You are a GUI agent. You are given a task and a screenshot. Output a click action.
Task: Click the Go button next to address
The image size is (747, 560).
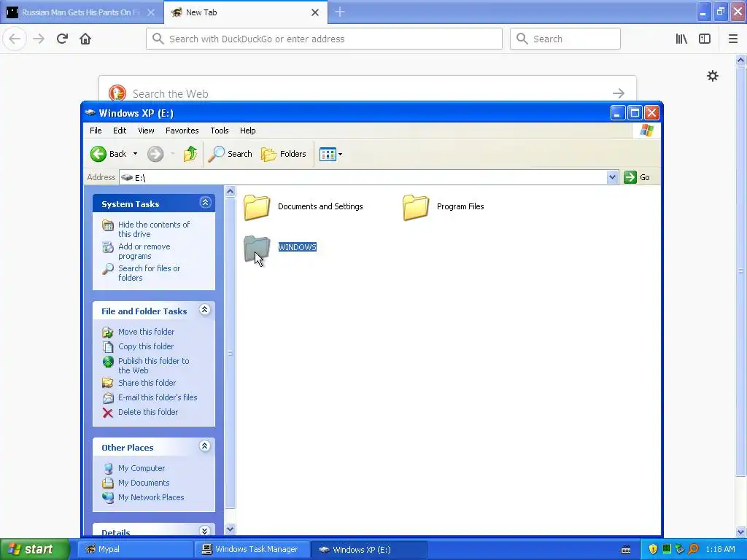pos(637,177)
